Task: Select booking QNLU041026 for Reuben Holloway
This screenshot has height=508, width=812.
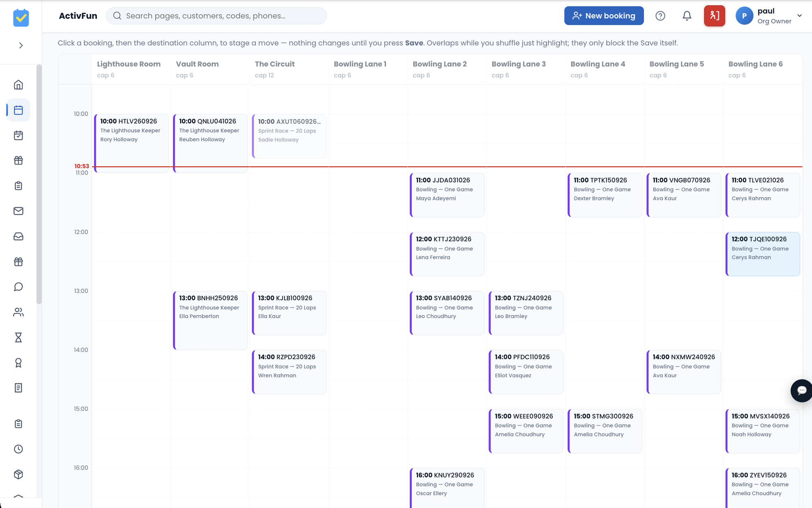Action: pos(210,143)
